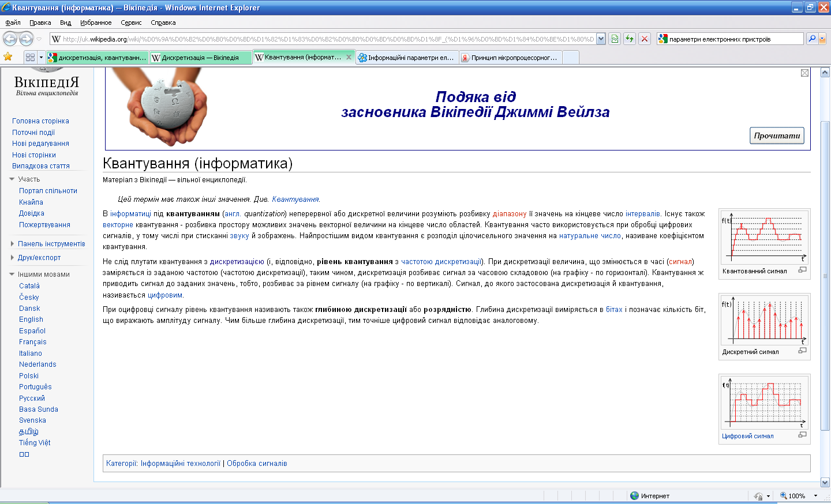Click the Compatibility View icon

tap(615, 39)
